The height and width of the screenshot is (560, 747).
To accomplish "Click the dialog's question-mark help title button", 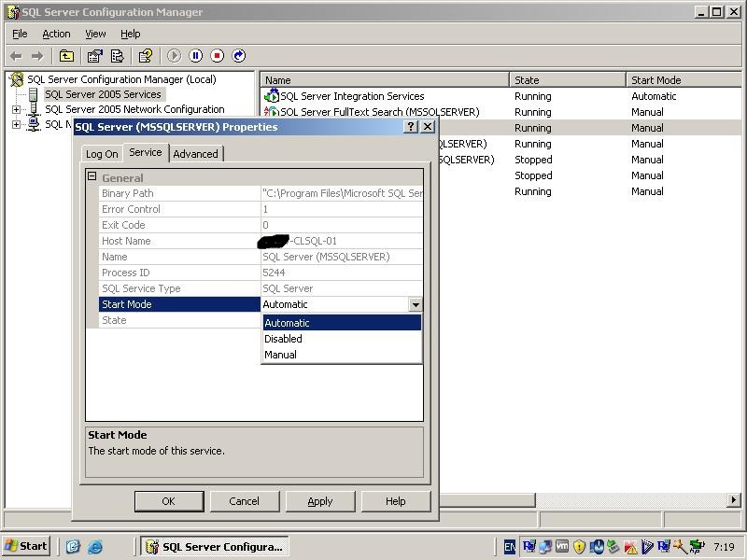I will pyautogui.click(x=410, y=127).
